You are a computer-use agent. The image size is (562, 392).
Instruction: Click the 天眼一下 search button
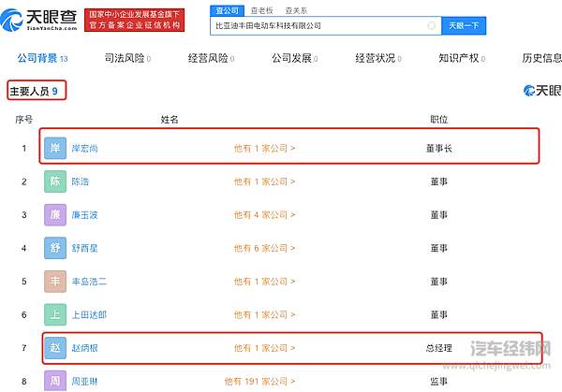464,26
